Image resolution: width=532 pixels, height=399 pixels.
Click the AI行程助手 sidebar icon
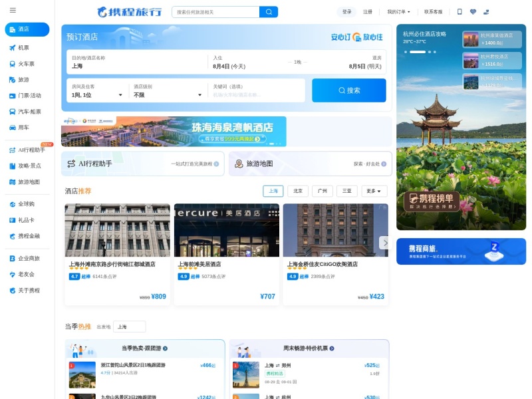pos(13,150)
